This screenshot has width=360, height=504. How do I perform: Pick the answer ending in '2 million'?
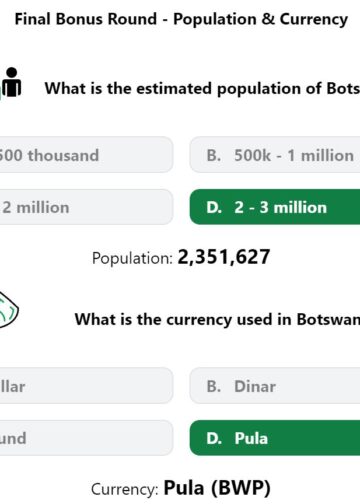86,207
